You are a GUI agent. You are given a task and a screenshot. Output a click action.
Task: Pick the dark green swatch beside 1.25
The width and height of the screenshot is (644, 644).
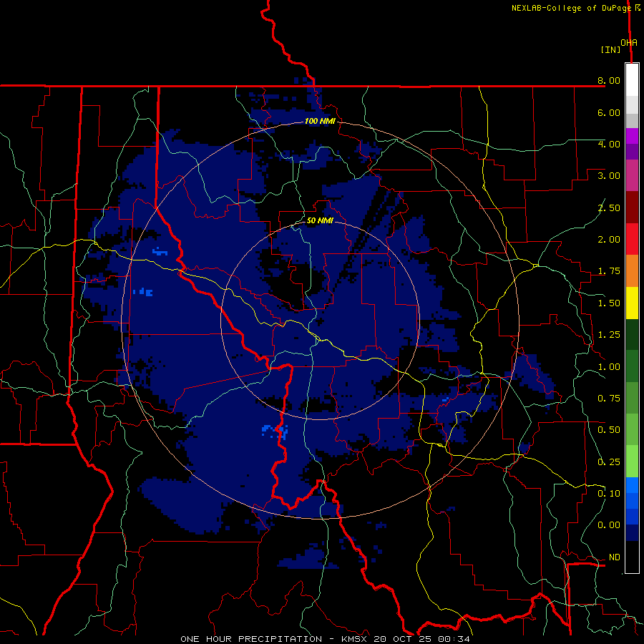632,334
